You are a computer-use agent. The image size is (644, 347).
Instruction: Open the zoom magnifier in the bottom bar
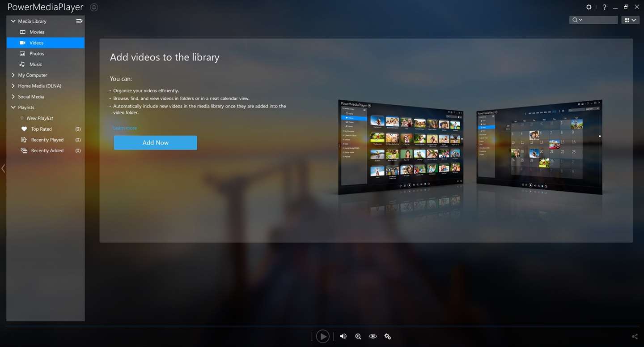[x=358, y=336]
